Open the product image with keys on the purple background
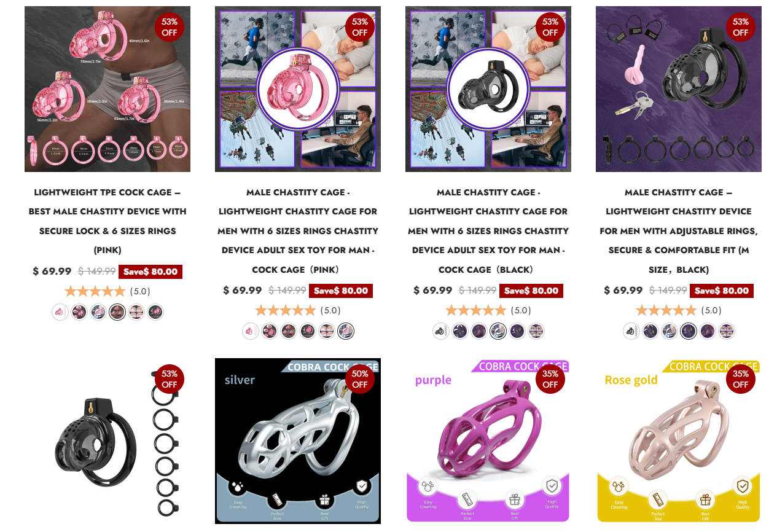 click(679, 89)
